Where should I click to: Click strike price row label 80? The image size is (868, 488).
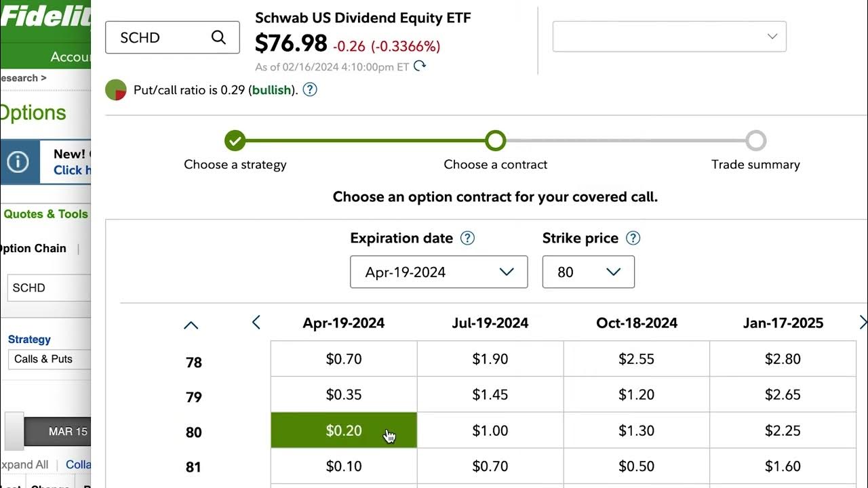point(194,432)
